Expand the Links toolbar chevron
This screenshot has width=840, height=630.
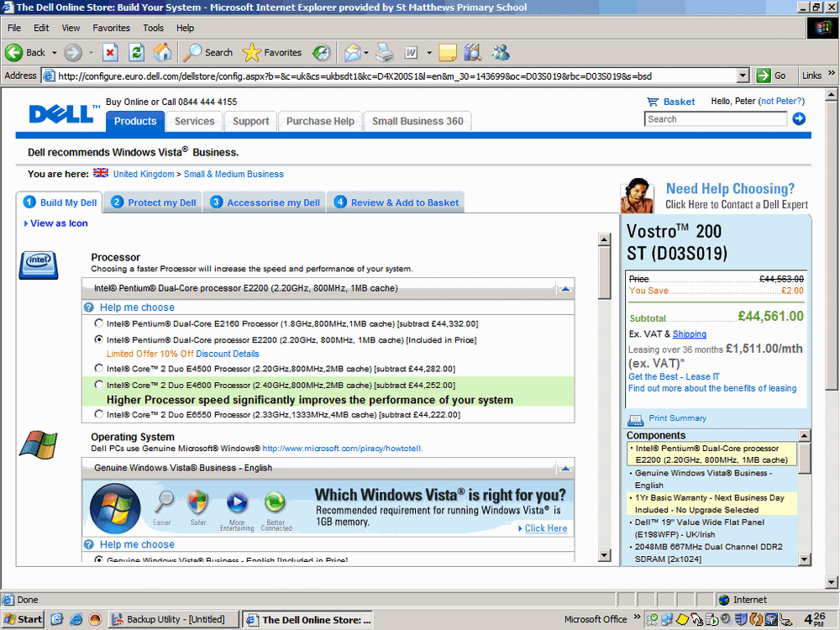pyautogui.click(x=831, y=73)
